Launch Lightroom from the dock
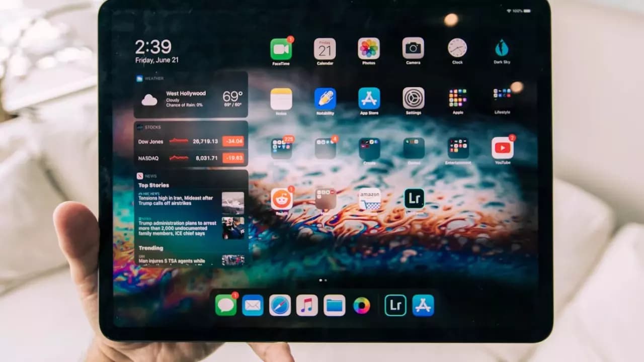This screenshot has width=644, height=362. [395, 305]
